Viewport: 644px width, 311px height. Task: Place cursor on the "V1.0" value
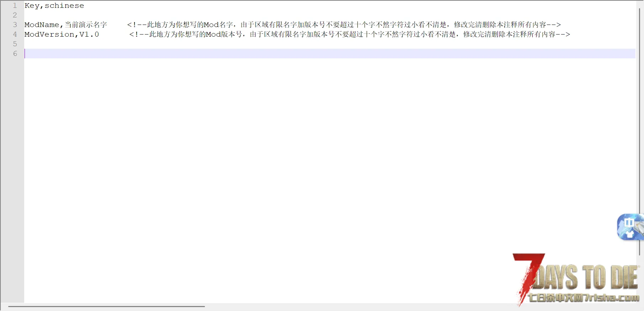point(89,35)
